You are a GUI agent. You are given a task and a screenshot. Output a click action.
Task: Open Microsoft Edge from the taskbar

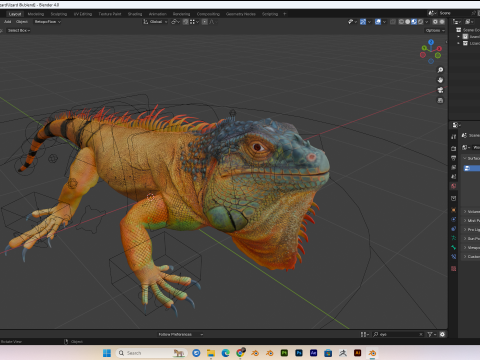[x=226, y=353]
